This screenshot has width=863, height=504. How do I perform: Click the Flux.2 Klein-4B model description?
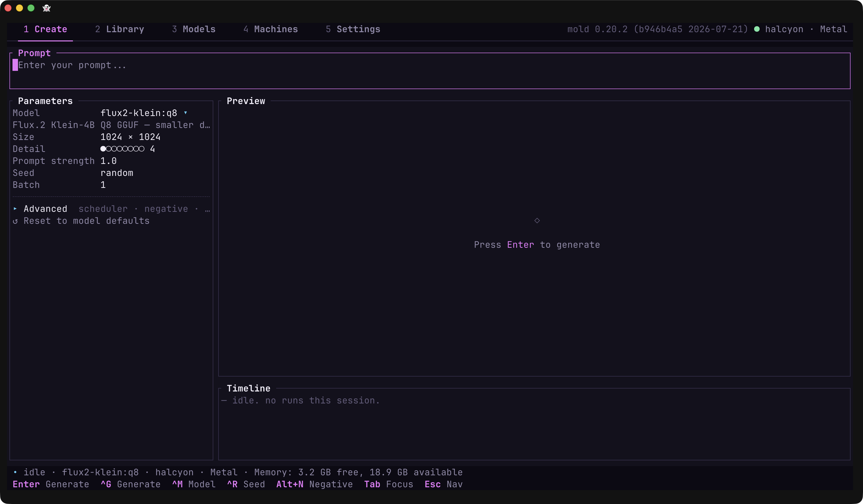coord(111,125)
